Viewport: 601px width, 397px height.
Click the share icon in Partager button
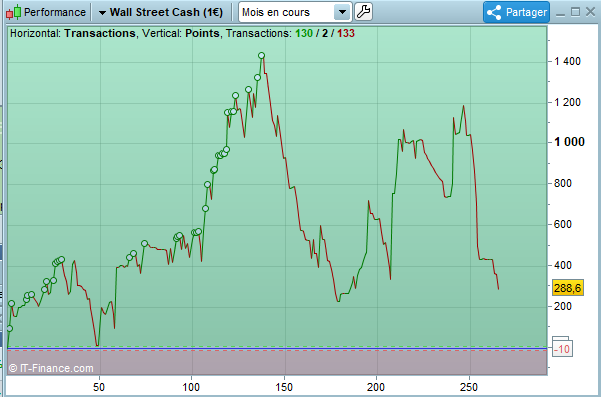494,12
